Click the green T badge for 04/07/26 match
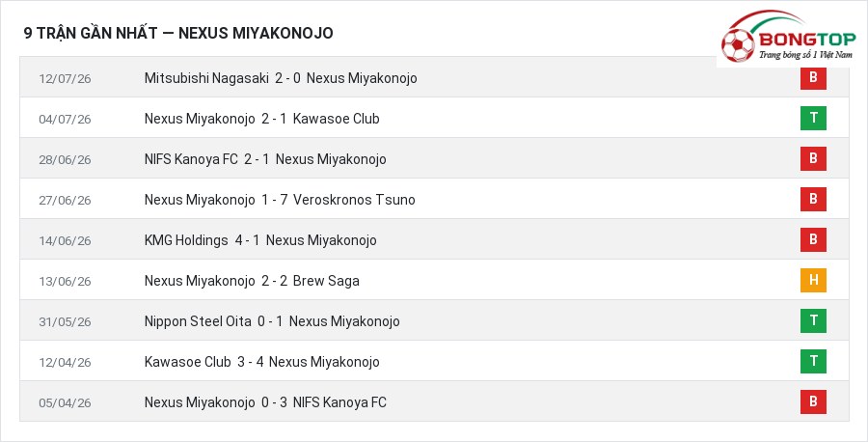868x442 pixels. (x=813, y=118)
